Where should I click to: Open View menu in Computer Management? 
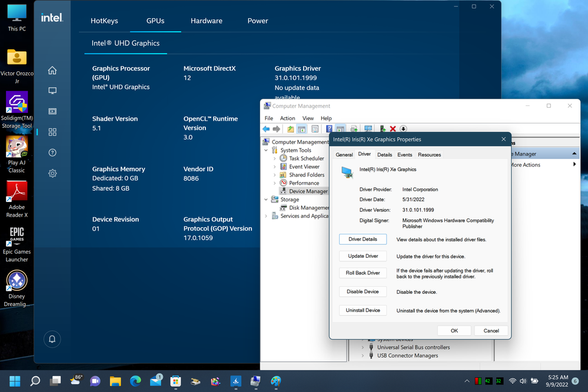point(308,118)
